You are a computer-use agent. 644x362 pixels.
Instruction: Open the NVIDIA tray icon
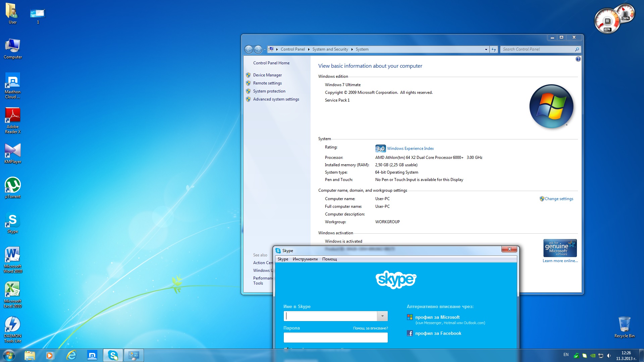(x=593, y=355)
